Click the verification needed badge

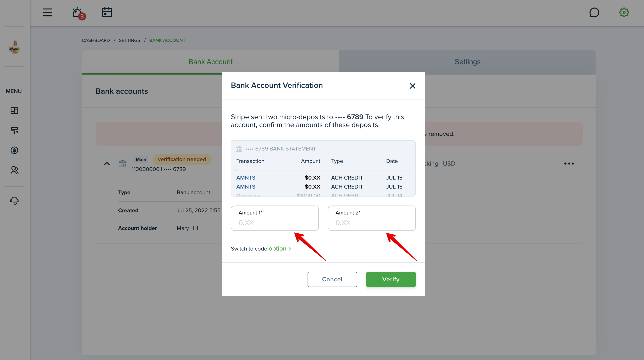[x=182, y=159]
